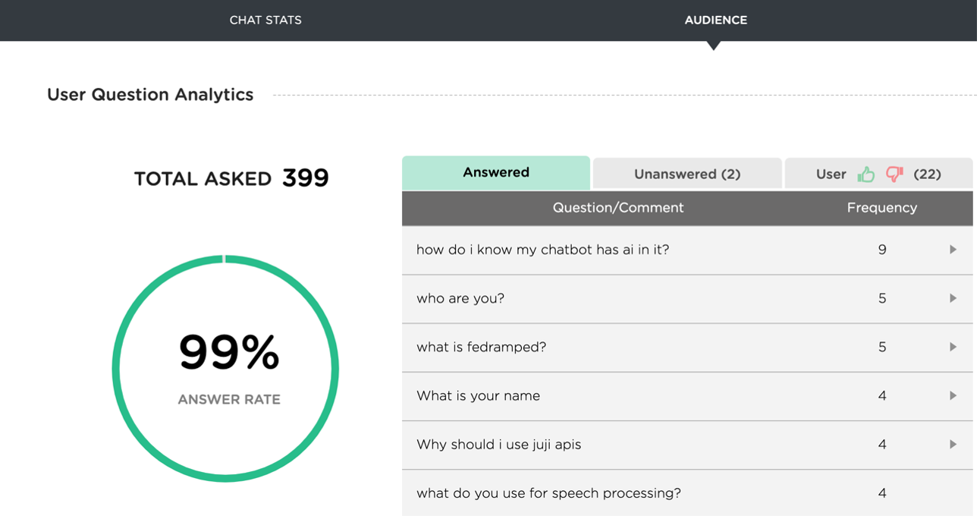The image size is (980, 519).
Task: Switch to the Unanswered (2) tab
Action: pos(687,174)
